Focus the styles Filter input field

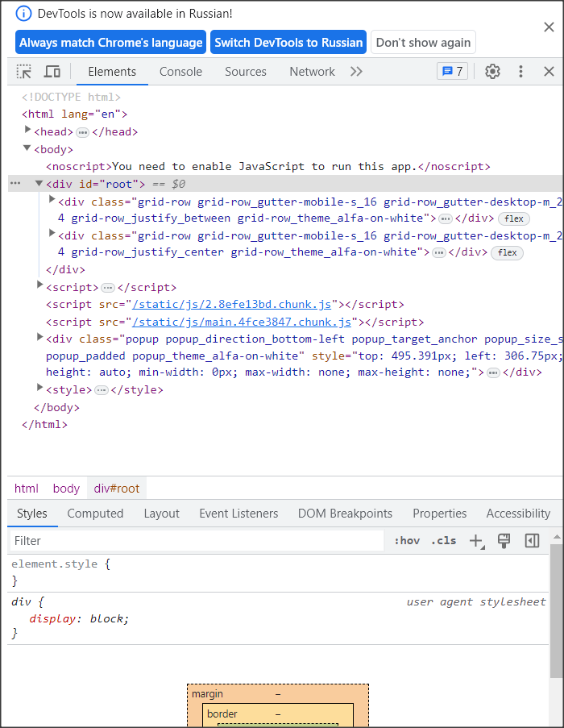[197, 541]
